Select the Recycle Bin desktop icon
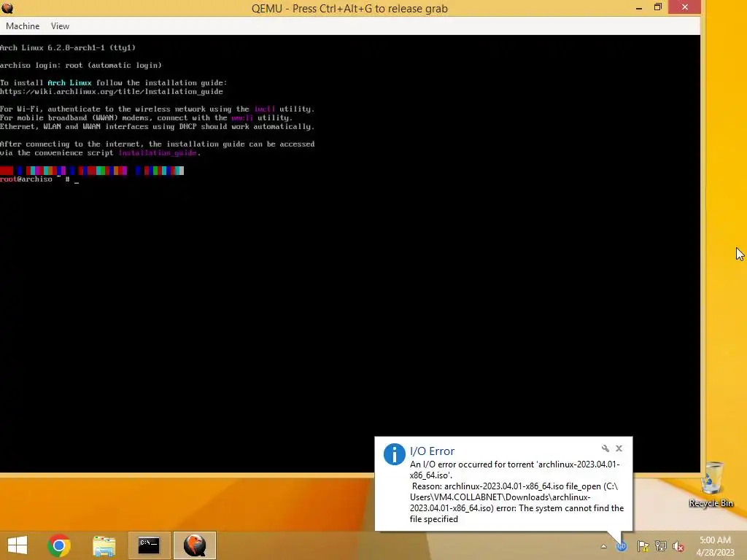The height and width of the screenshot is (560, 747). (x=711, y=484)
